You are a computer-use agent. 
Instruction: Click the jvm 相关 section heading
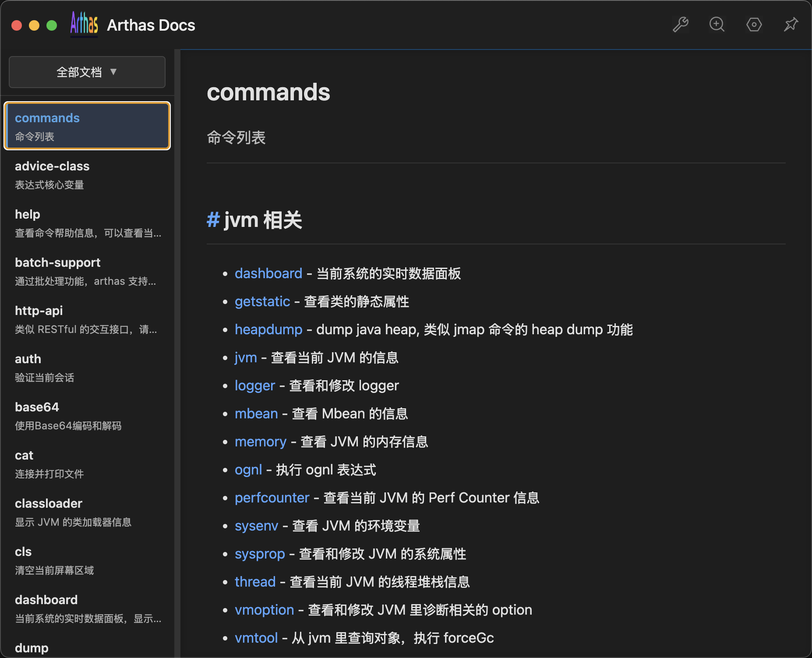tap(263, 219)
